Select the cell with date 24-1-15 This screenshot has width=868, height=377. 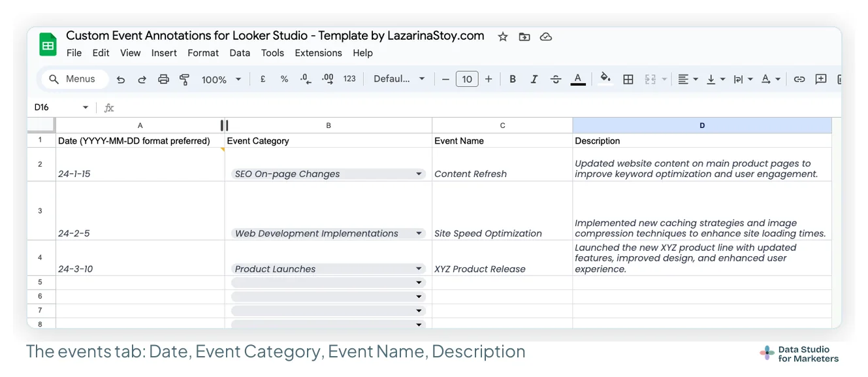140,165
